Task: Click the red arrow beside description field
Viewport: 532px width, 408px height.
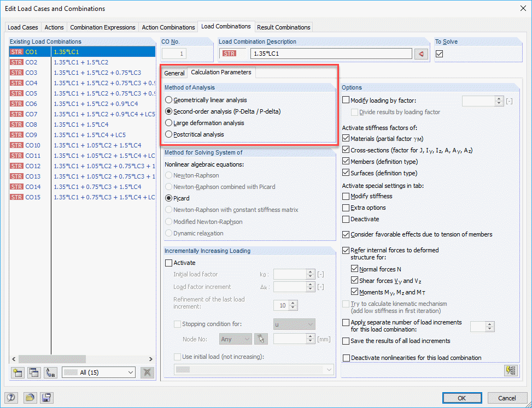Action: 421,54
